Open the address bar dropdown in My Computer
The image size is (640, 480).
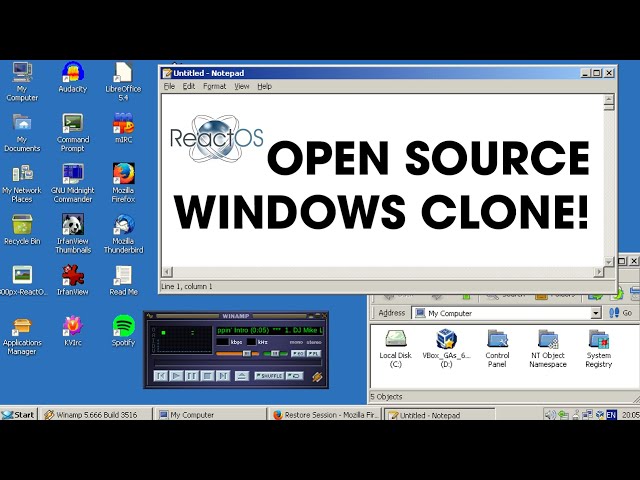tap(596, 313)
